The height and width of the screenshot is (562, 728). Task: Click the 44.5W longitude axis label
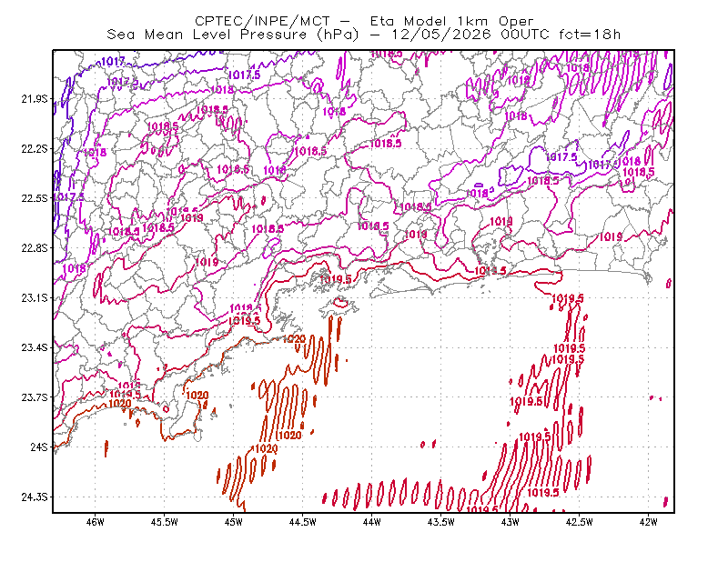click(x=302, y=522)
